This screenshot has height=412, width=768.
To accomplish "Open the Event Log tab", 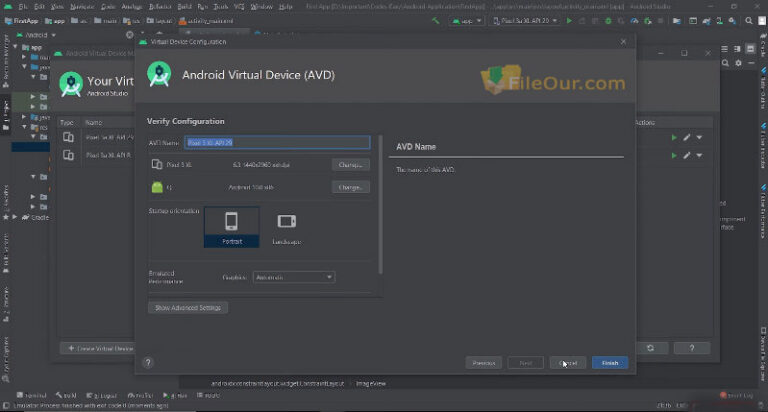I will (737, 395).
